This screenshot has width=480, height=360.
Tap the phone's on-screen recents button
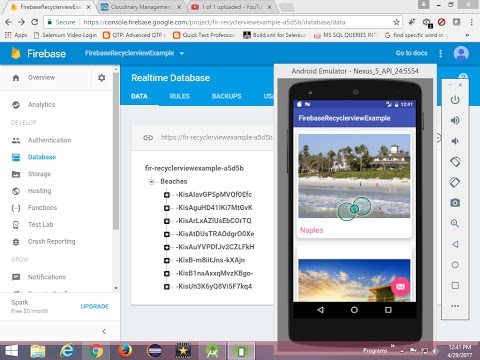tap(388, 310)
